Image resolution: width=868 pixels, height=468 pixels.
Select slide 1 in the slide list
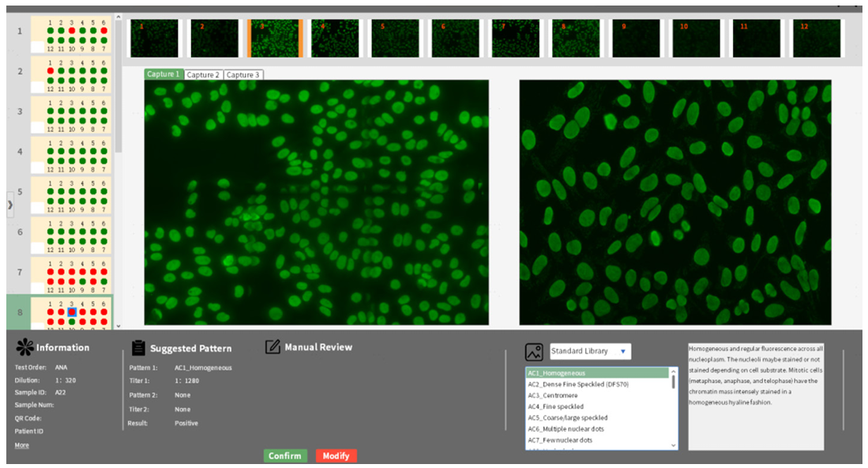point(71,34)
